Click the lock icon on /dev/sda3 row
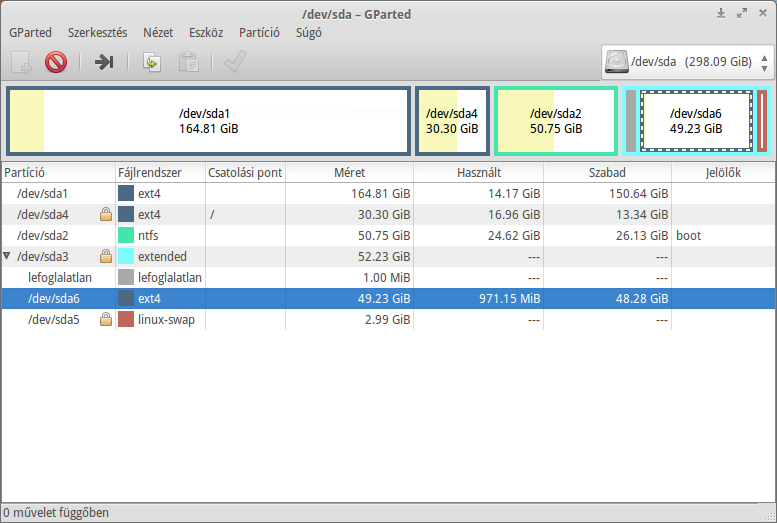 106,256
